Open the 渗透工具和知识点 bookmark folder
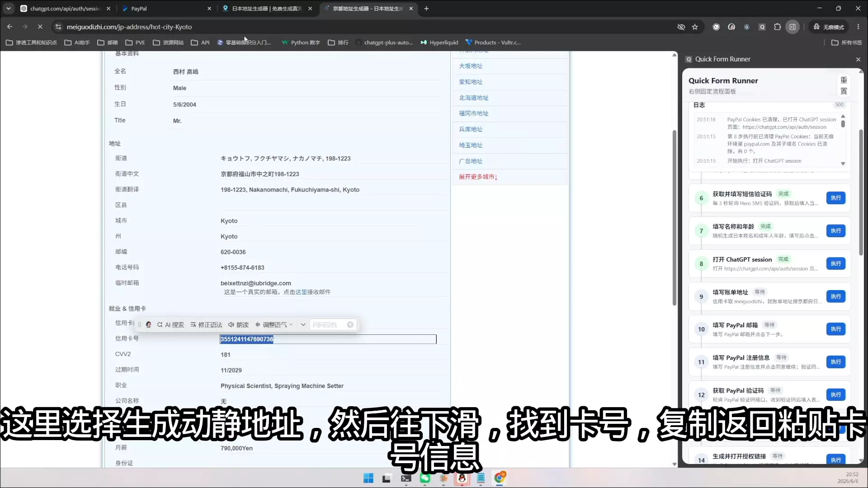Screen dimensions: 868x488 (x=32, y=42)
